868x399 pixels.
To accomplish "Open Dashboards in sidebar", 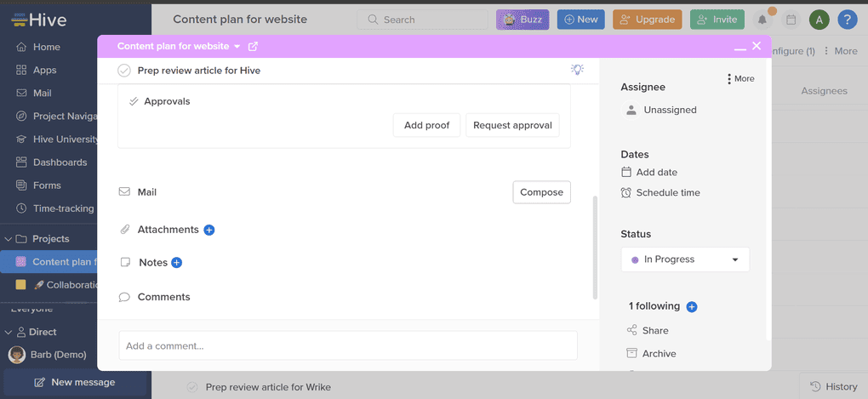I will click(x=51, y=162).
